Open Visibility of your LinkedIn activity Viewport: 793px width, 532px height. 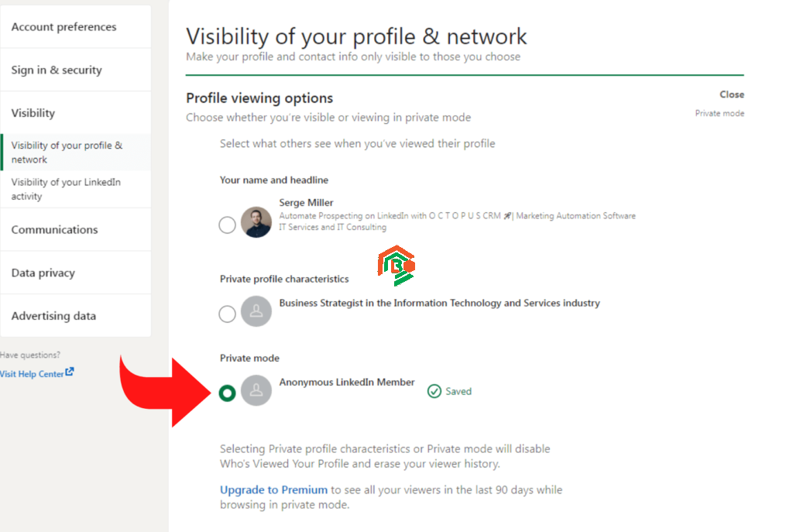[x=66, y=189]
